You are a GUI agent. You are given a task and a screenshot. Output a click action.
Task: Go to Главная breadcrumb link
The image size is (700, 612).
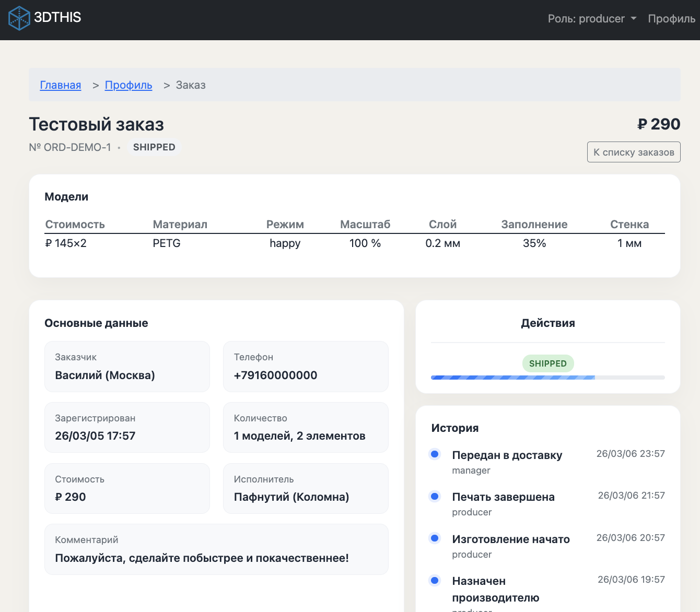click(61, 85)
